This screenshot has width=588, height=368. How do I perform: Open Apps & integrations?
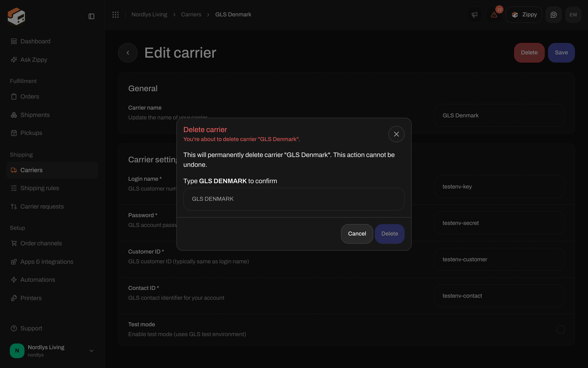(x=52, y=262)
